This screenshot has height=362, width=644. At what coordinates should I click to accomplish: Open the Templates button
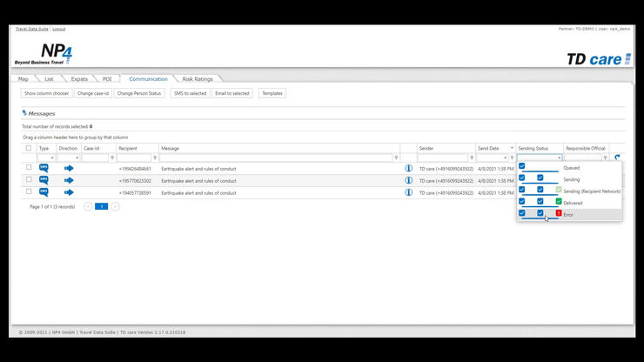272,93
